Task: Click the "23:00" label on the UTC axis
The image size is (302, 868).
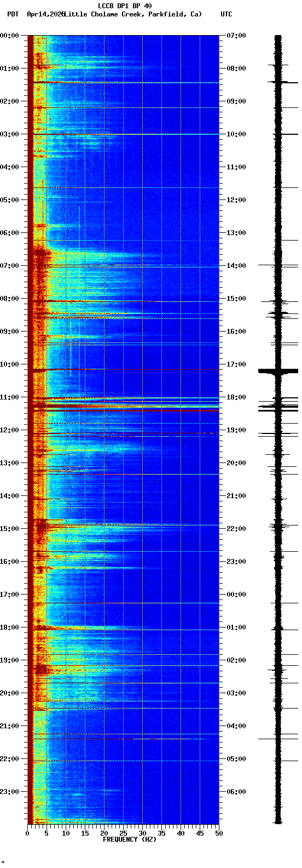Action: click(x=236, y=562)
